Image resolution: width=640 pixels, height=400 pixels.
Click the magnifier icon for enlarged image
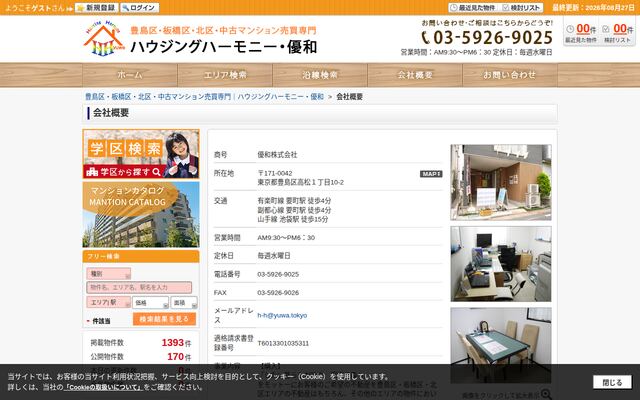point(546,394)
